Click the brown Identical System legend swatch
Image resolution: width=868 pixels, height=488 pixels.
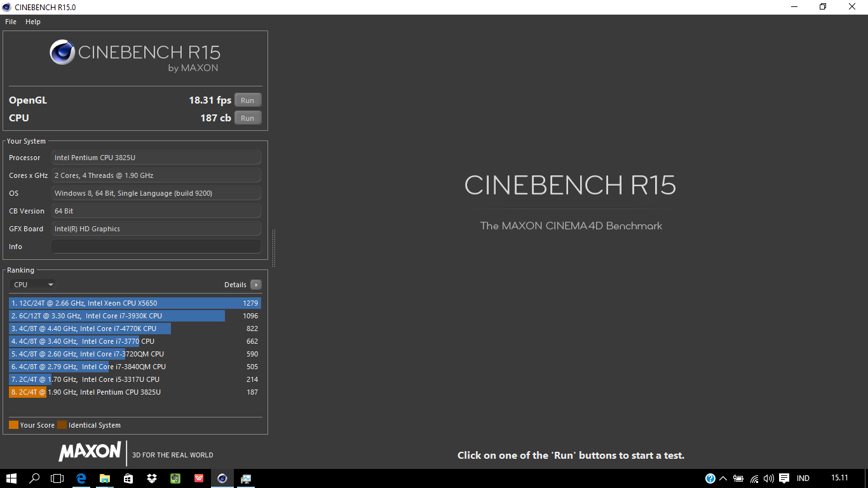coord(62,425)
